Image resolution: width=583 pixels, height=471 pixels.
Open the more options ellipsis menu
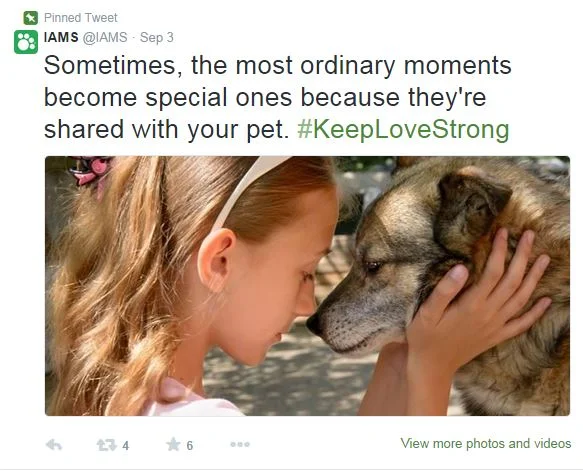point(240,444)
